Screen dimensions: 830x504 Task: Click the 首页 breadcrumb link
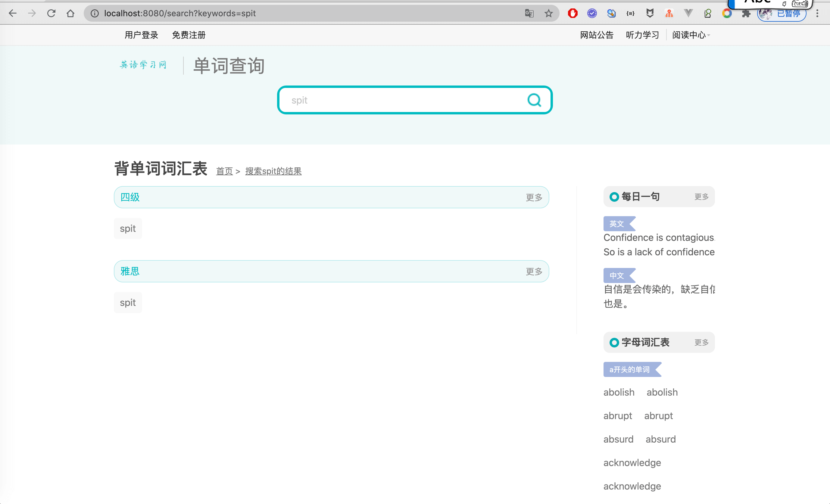pos(224,171)
